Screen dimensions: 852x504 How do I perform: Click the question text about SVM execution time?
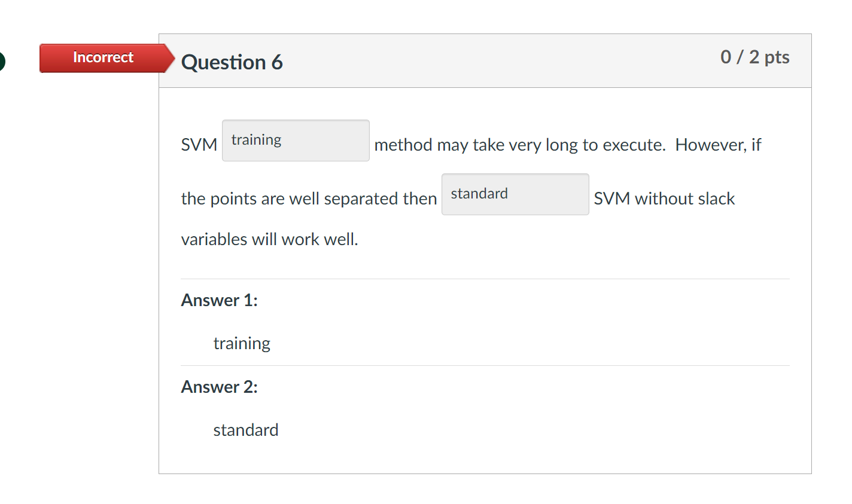pyautogui.click(x=567, y=145)
